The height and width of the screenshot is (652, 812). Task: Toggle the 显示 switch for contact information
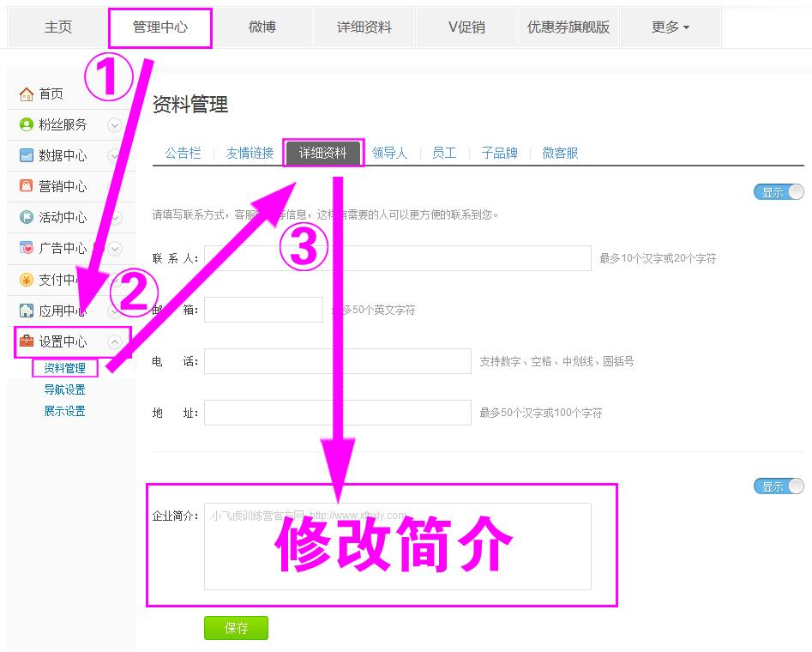779,192
